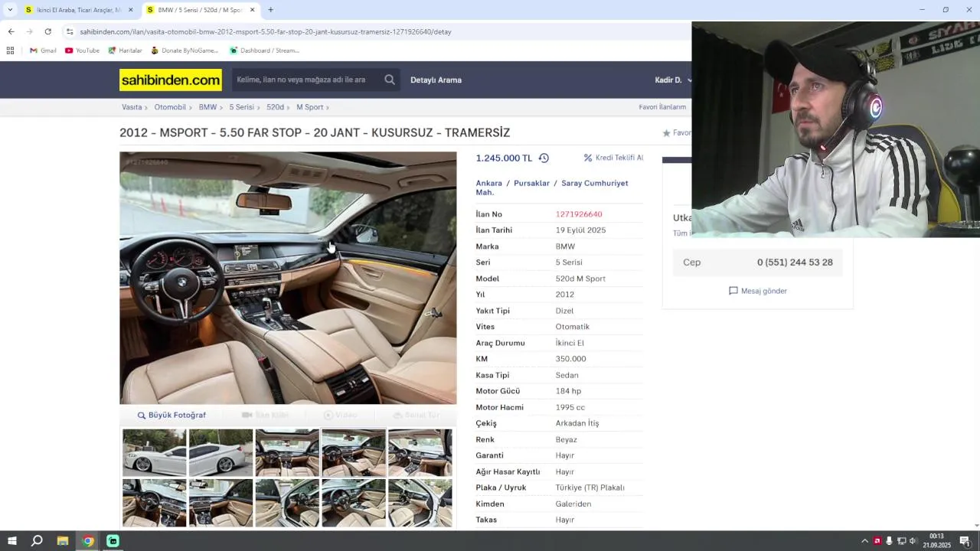Open a new browser tab
This screenshot has height=551, width=980.
[x=270, y=10]
